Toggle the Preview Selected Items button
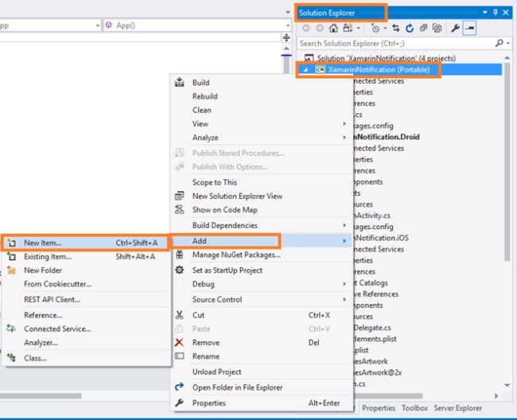517x420 pixels. point(469,29)
